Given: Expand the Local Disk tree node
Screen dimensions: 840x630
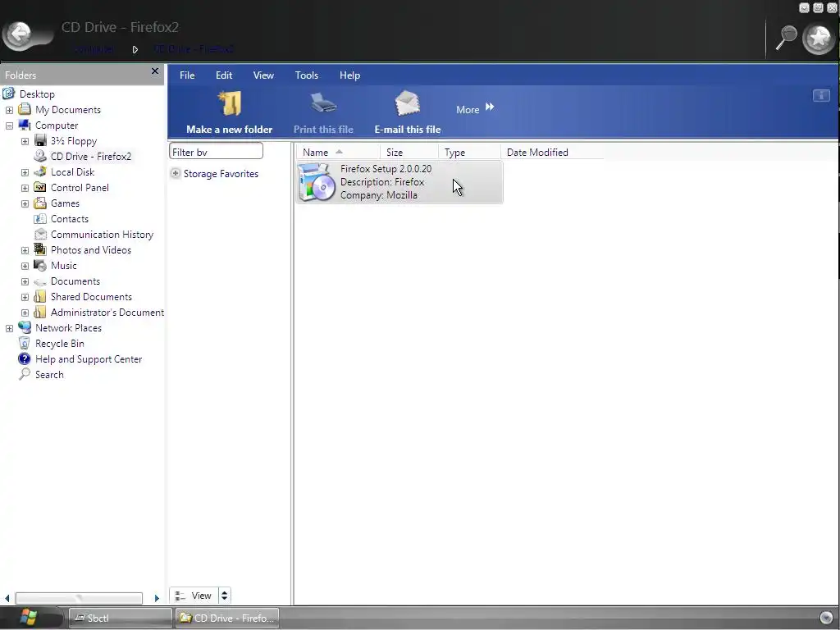Looking at the screenshot, I should pyautogui.click(x=25, y=172).
